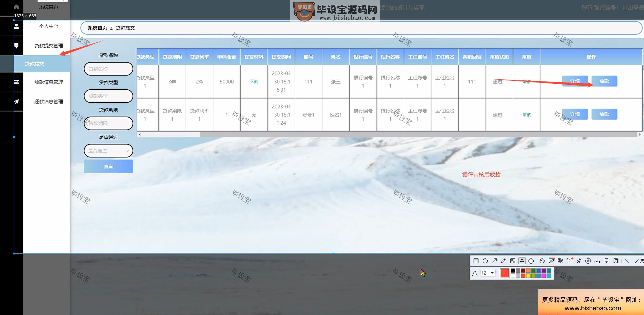This screenshot has height=315, width=644.
Task: Expand 贷款提交管理 in the sidebar
Action: pyautogui.click(x=49, y=46)
